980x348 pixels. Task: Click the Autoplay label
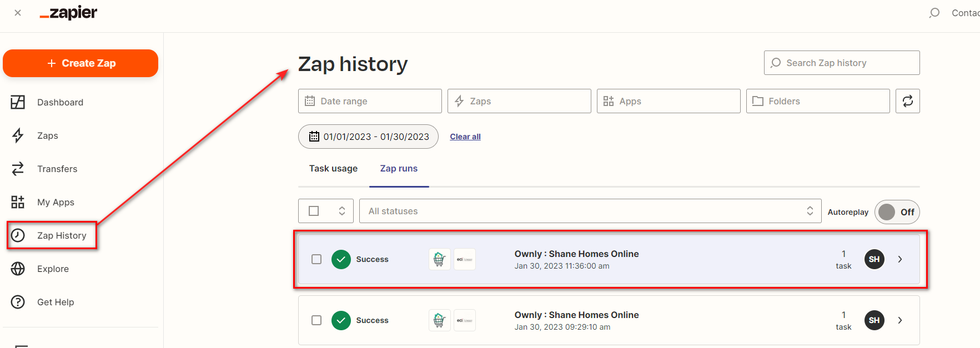coord(848,212)
